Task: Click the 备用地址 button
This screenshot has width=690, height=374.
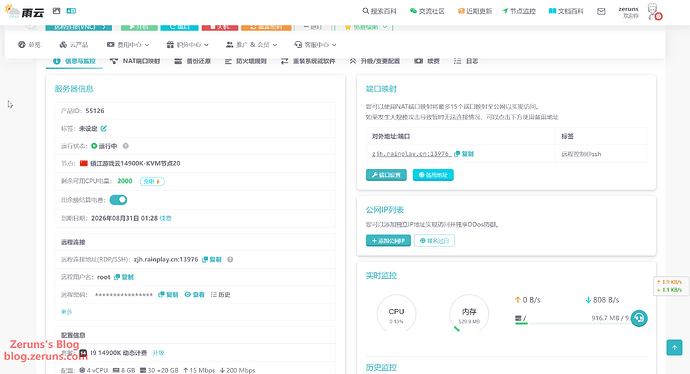Action: tap(433, 175)
